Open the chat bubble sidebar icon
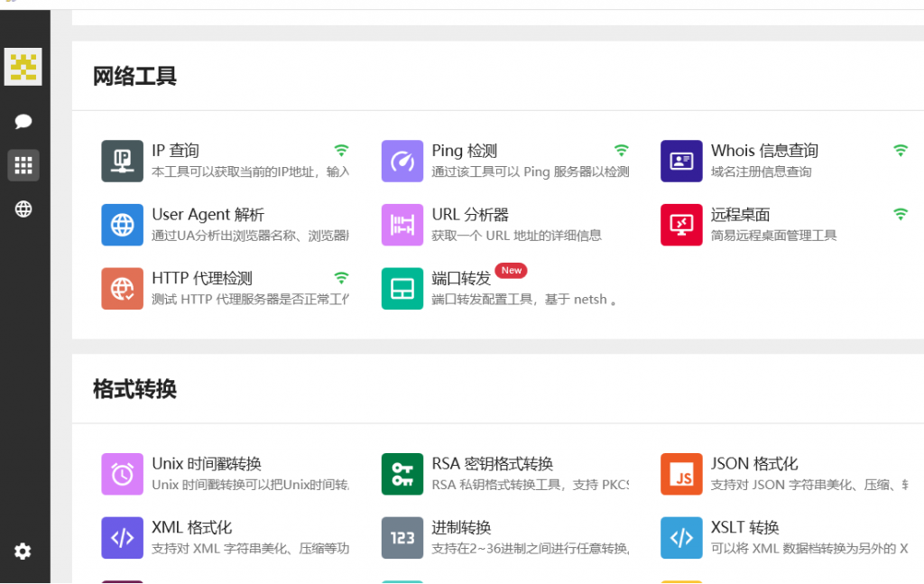The height and width of the screenshot is (584, 924). coord(23,122)
